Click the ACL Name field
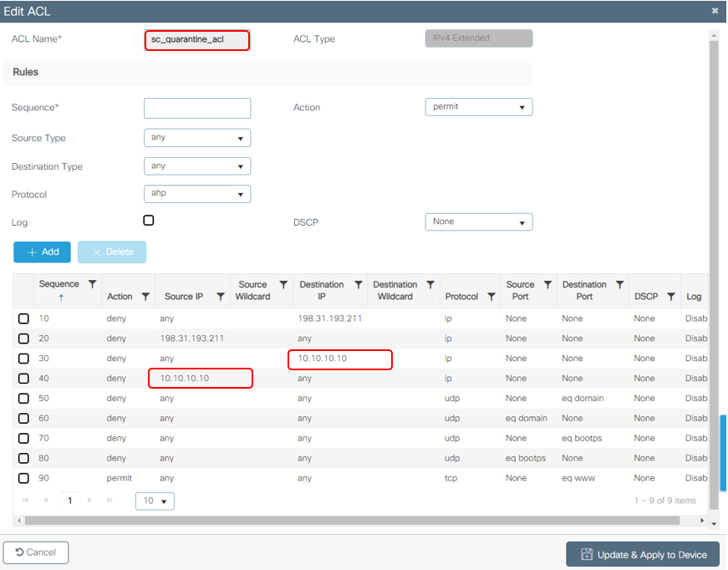This screenshot has height=570, width=728. click(197, 40)
